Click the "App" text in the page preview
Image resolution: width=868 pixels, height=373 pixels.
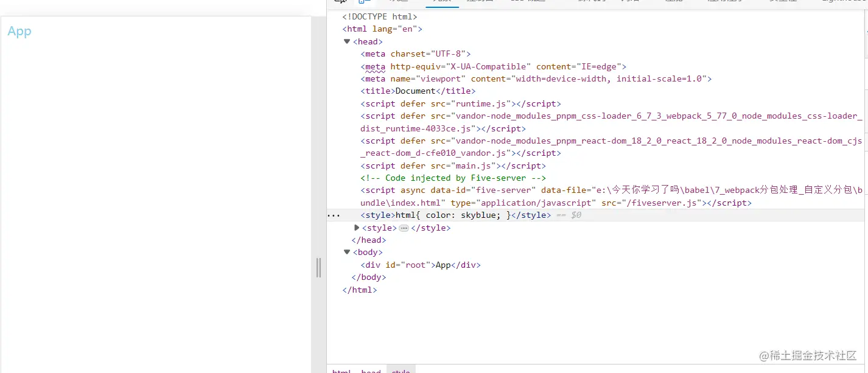[x=19, y=32]
